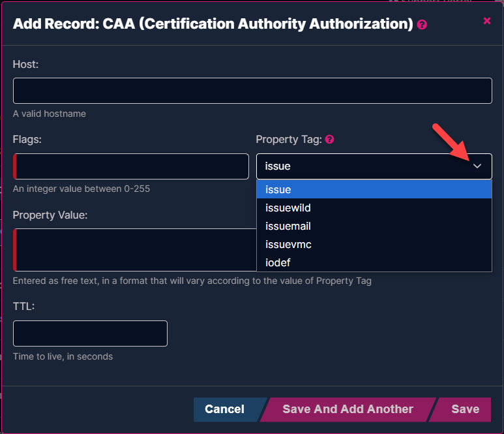Collapse the Property Tag dropdown chevron

point(477,166)
